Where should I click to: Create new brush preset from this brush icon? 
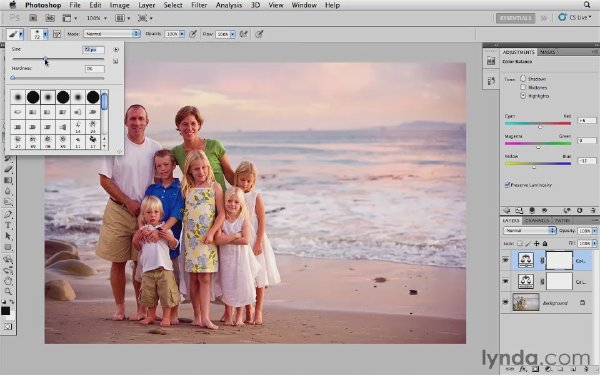coord(116,61)
